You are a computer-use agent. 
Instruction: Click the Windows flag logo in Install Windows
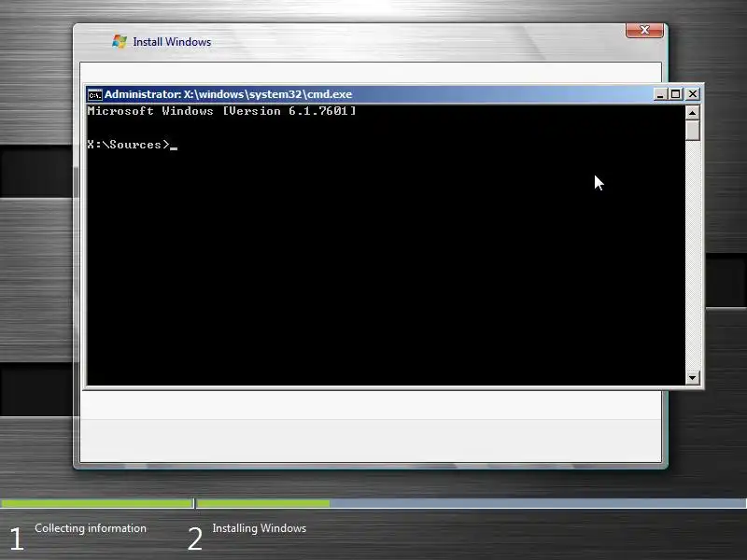120,41
